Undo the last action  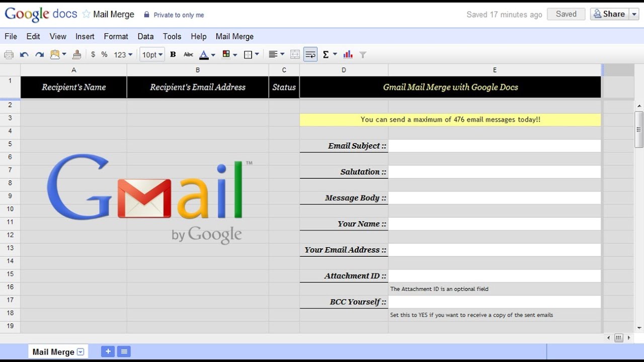click(24, 55)
